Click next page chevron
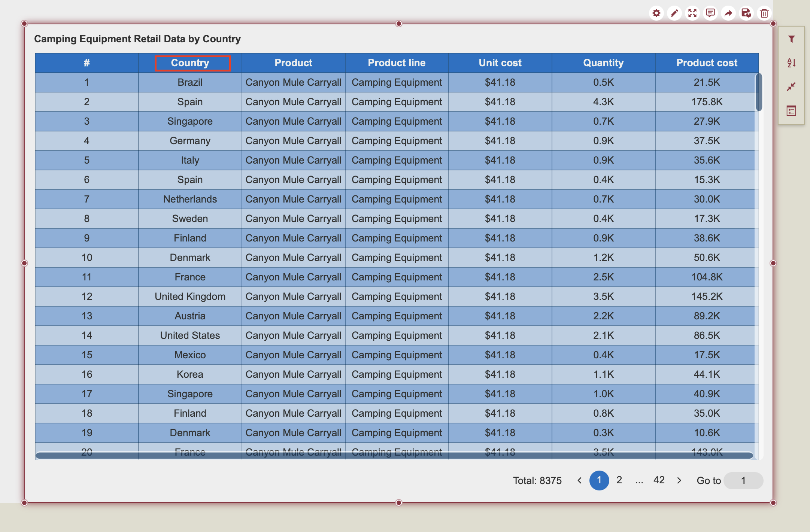 click(679, 480)
